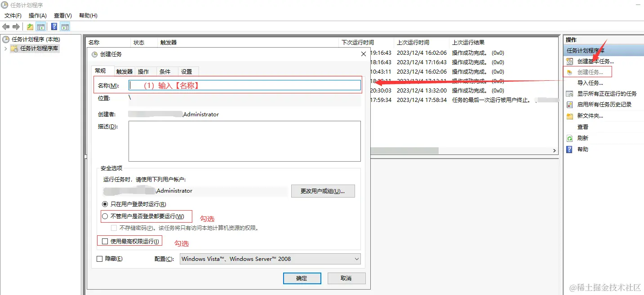This screenshot has width=644, height=295.
Task: Click the 显示所有正在运行的任务 icon
Action: click(570, 94)
